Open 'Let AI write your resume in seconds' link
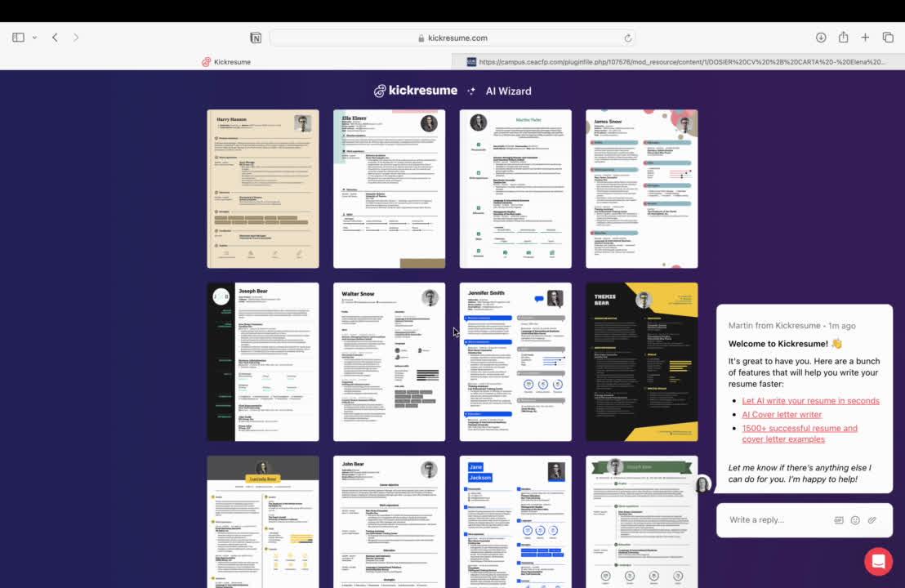 pyautogui.click(x=810, y=400)
